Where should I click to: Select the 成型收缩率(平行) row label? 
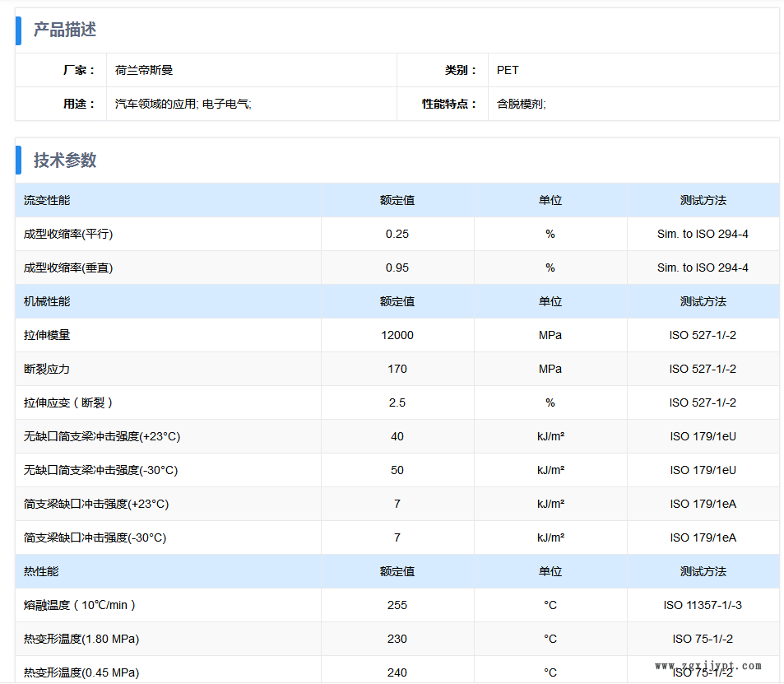(x=68, y=235)
